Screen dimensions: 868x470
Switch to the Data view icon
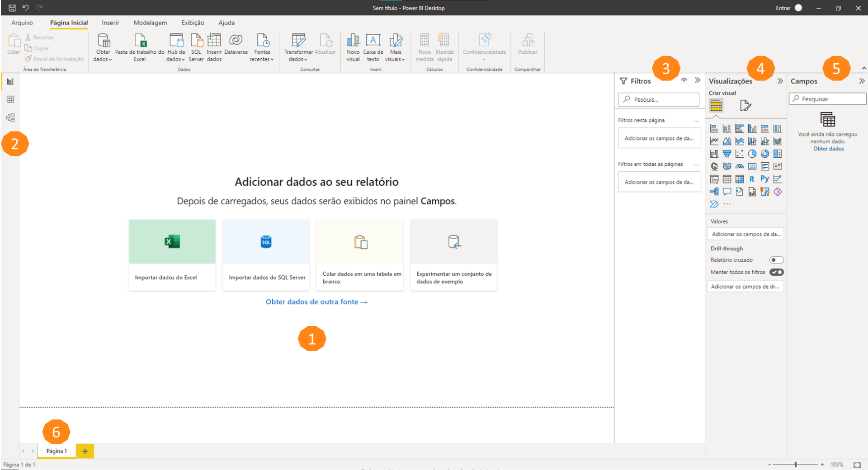[x=10, y=99]
